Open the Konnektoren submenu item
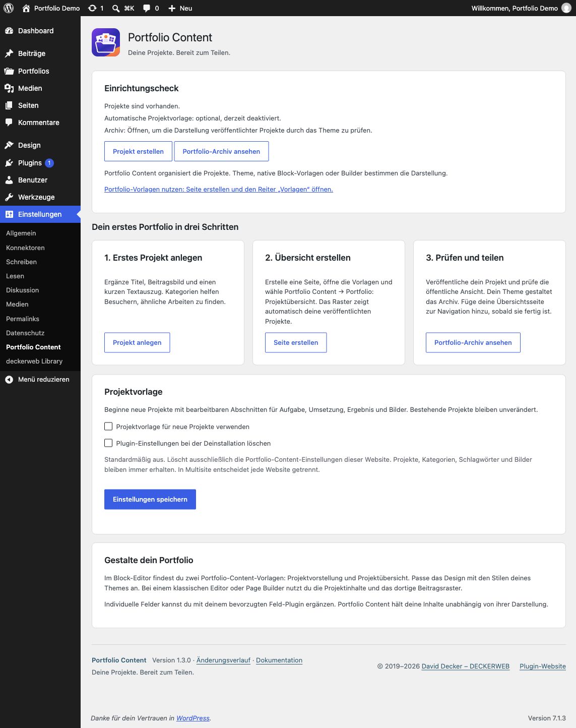 [x=25, y=248]
